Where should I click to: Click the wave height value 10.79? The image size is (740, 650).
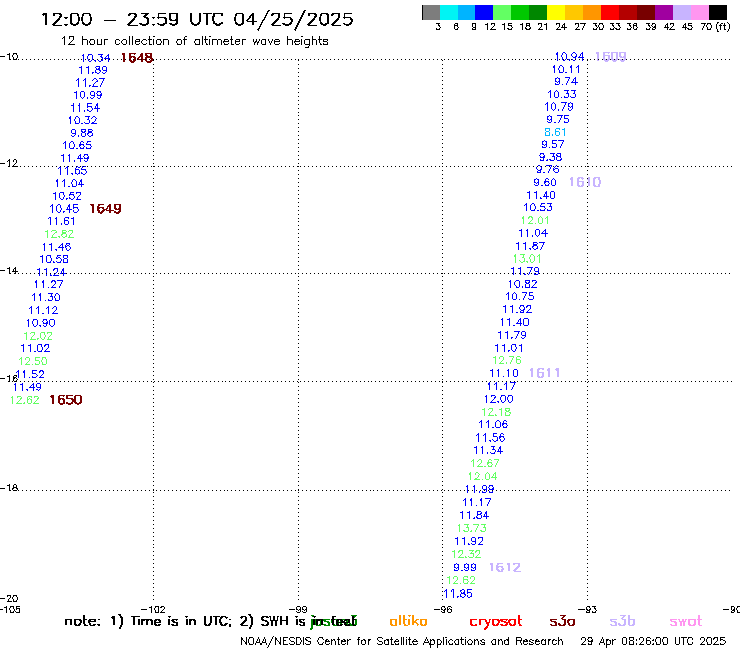pos(559,107)
